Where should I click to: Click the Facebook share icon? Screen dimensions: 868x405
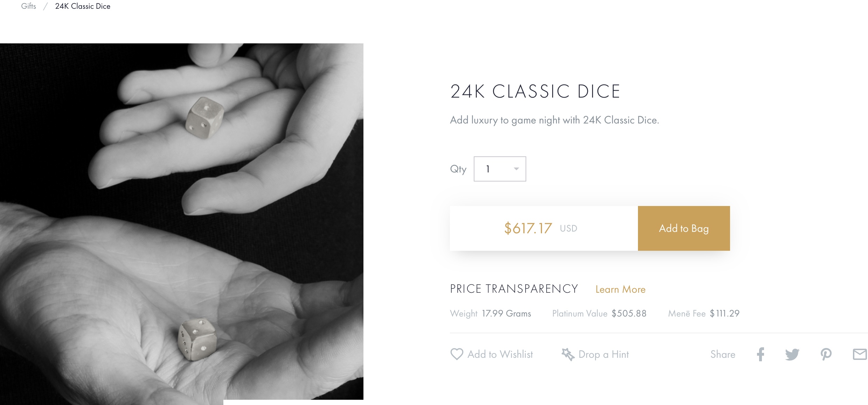(761, 354)
